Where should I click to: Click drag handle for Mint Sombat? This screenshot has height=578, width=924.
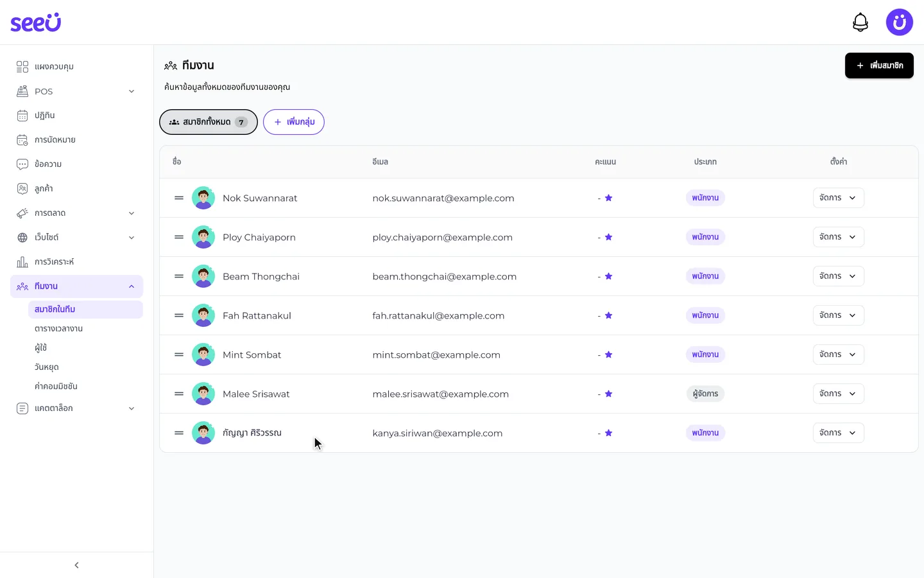click(179, 355)
